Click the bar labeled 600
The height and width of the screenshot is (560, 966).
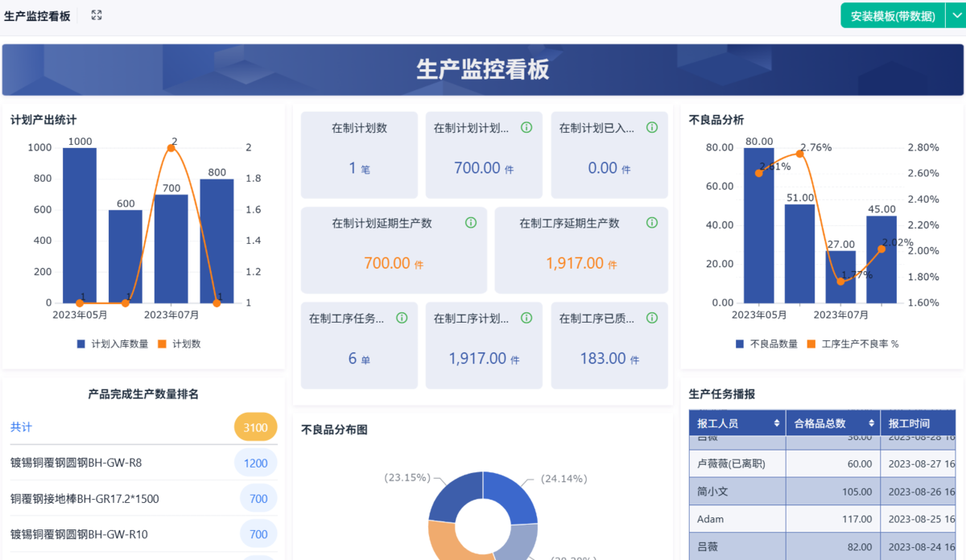point(126,256)
